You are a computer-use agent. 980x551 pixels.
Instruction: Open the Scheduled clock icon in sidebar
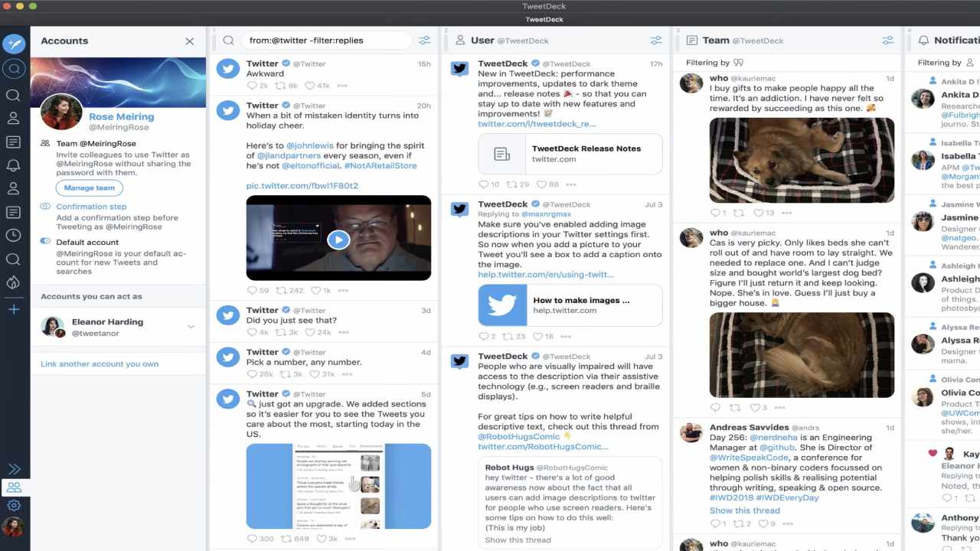(13, 235)
